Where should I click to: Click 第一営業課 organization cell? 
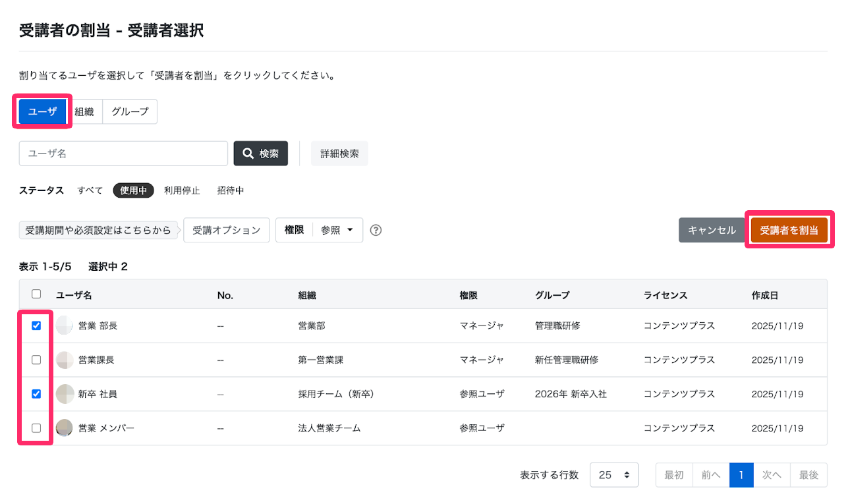[321, 360]
